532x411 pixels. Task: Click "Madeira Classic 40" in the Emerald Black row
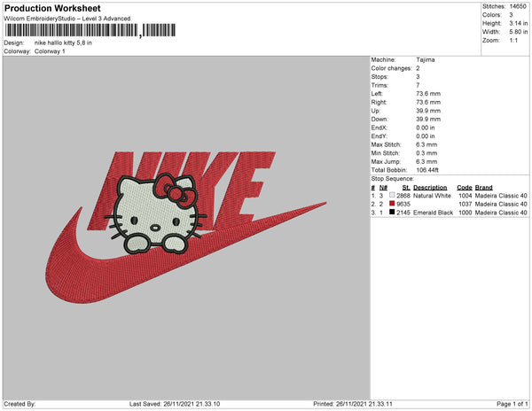coord(501,213)
